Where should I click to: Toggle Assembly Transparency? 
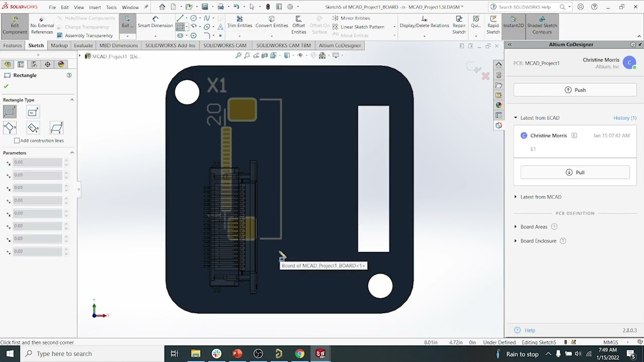point(85,36)
